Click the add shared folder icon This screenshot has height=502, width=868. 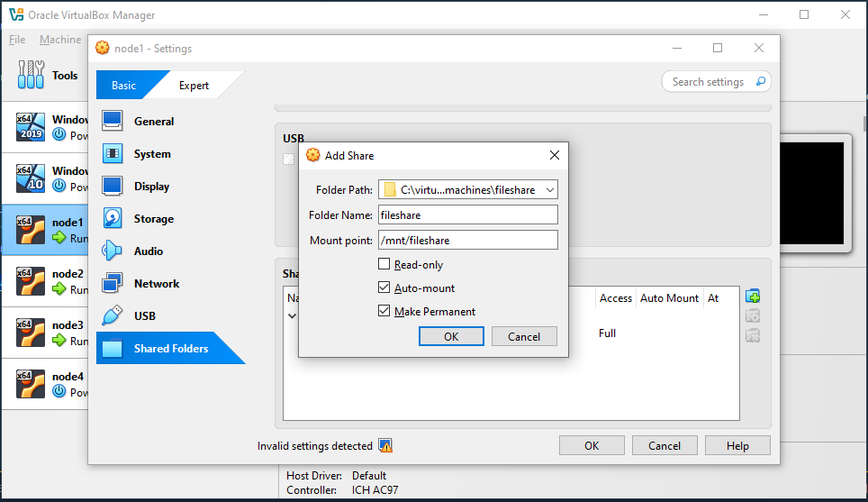pos(753,297)
